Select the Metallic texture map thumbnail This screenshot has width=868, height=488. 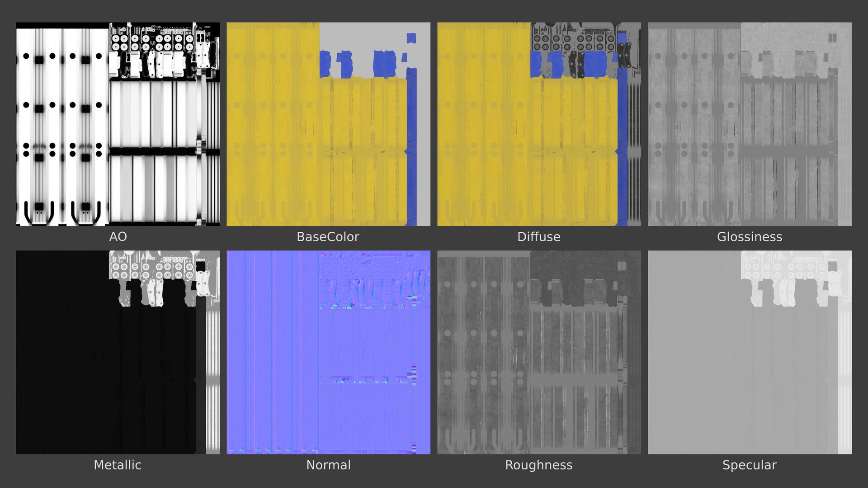click(x=118, y=352)
